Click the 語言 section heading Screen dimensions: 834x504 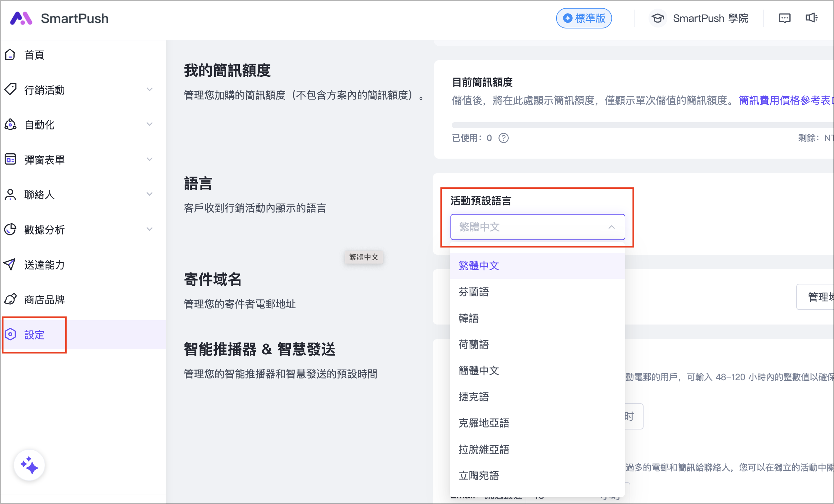(x=198, y=183)
